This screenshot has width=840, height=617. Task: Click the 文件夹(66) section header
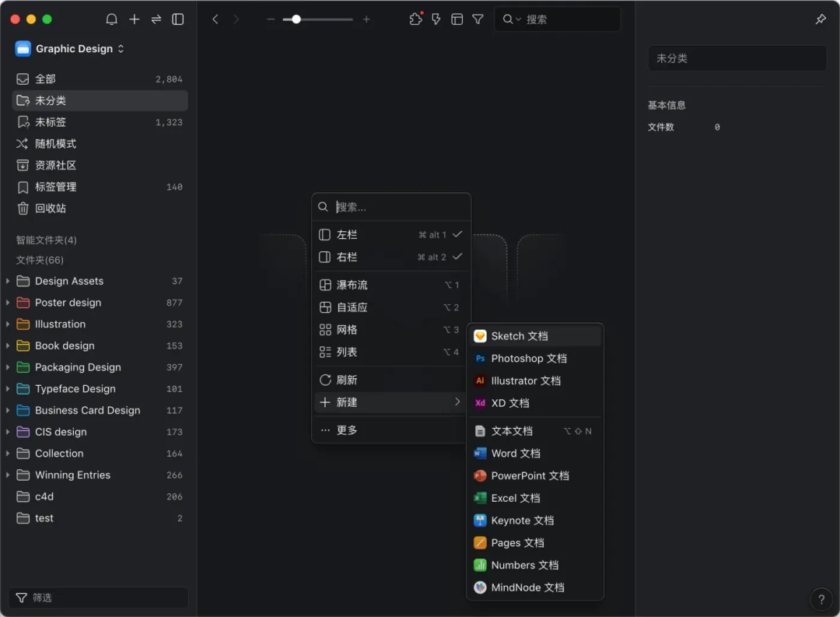tap(40, 260)
